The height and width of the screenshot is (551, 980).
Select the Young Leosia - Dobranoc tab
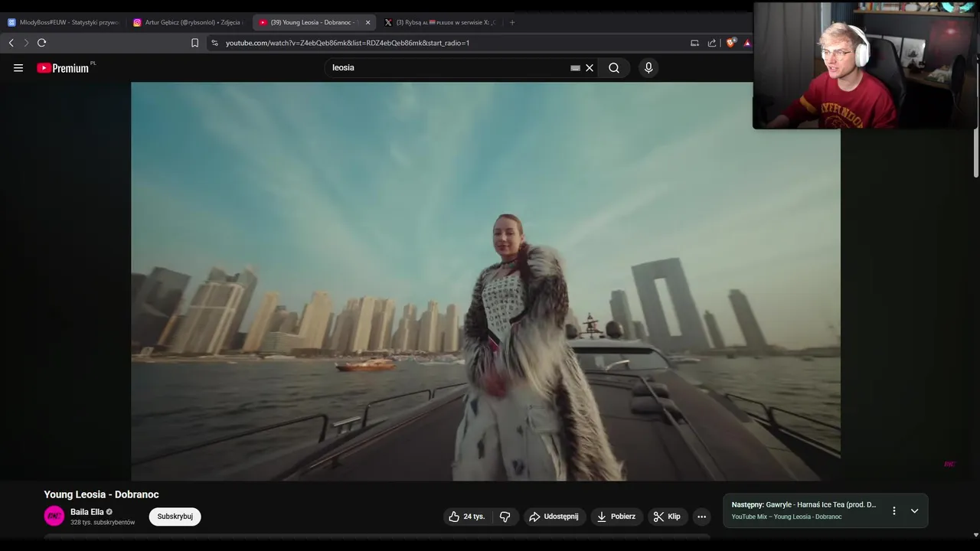pos(314,22)
